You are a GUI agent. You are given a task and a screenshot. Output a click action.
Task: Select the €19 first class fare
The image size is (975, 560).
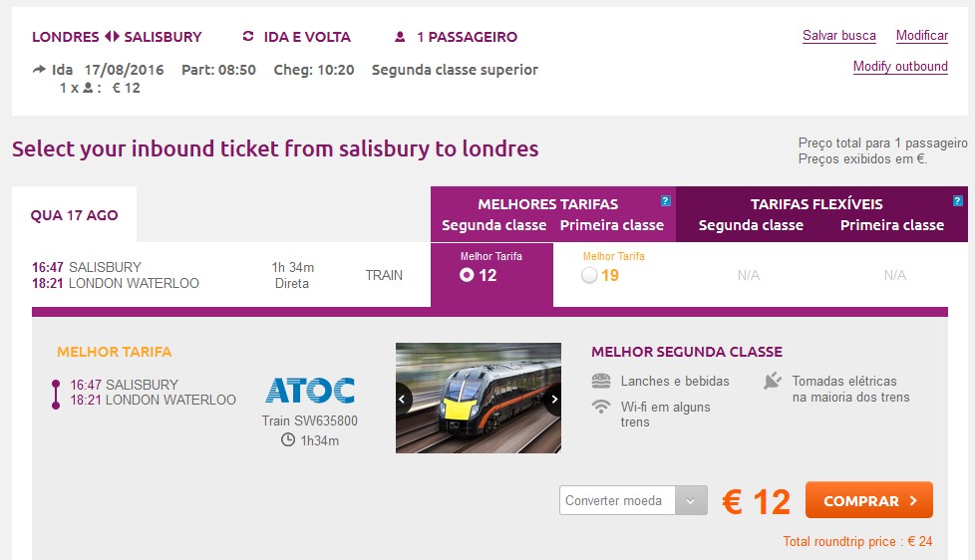(x=590, y=275)
